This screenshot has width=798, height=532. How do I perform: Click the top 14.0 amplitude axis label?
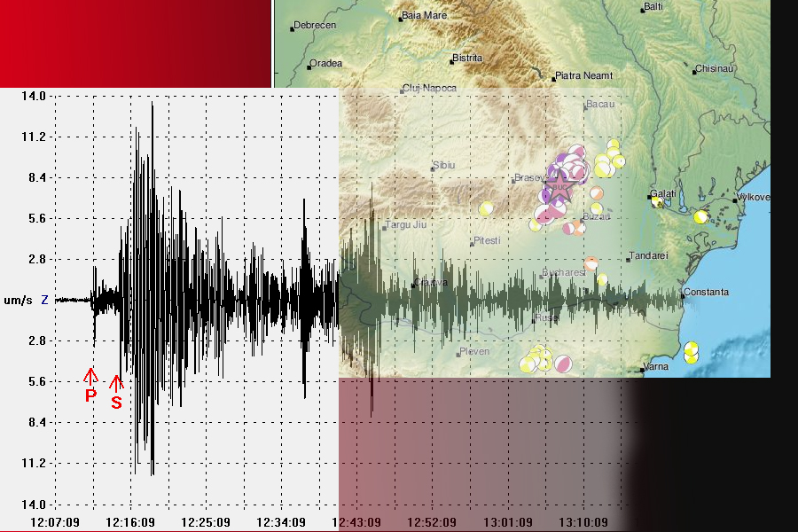34,96
